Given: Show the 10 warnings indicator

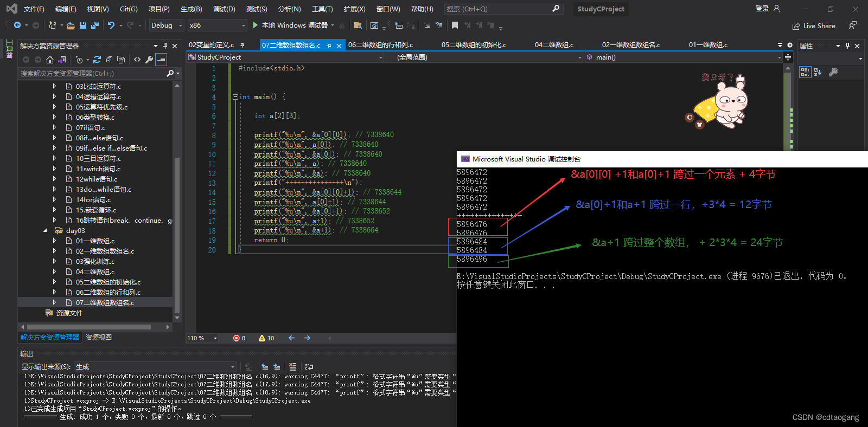Looking at the screenshot, I should 266,338.
